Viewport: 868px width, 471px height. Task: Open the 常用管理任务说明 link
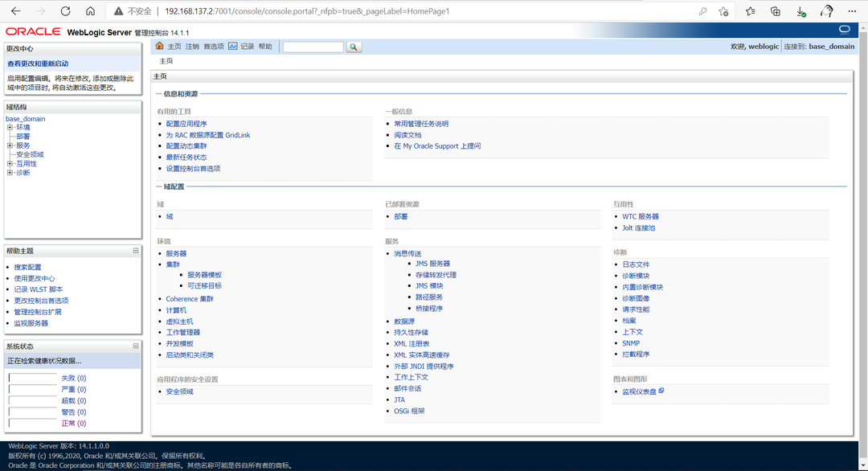(x=421, y=124)
